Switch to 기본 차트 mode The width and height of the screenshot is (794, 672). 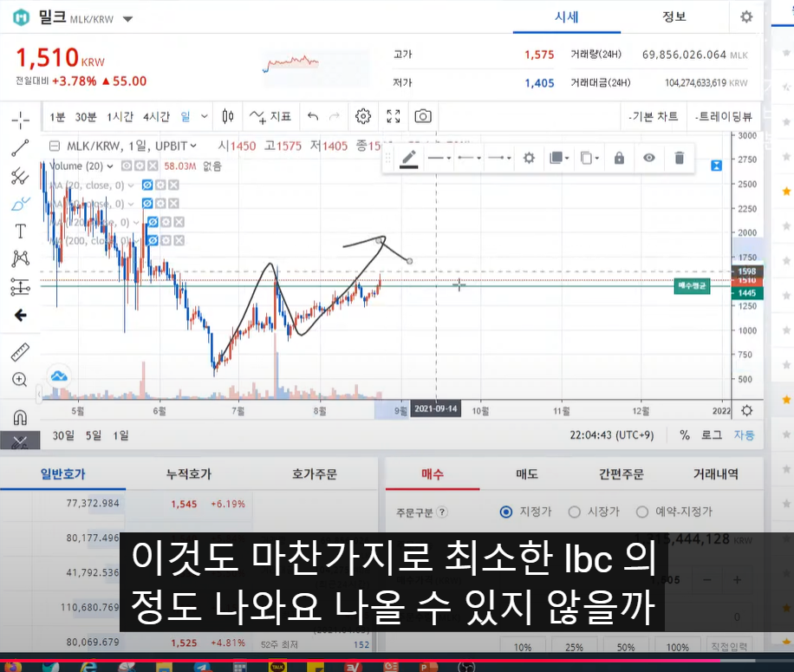[x=654, y=116]
